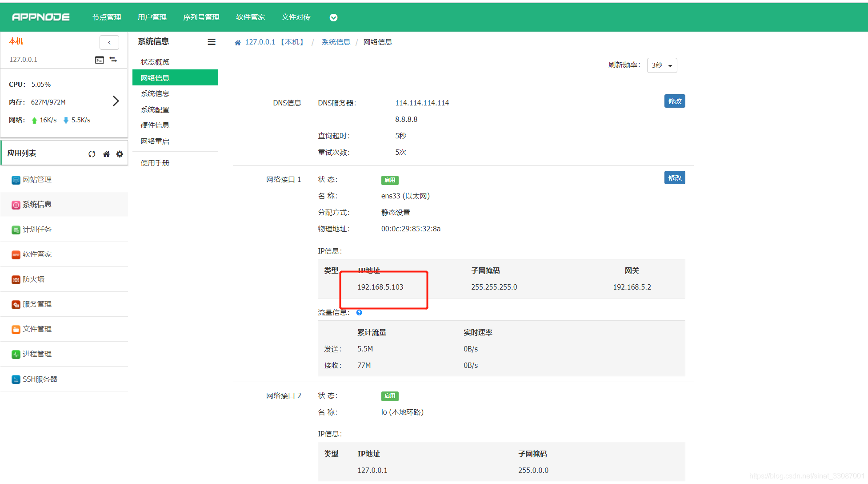Open 文件管理 text link
This screenshot has width=868, height=484.
37,329
